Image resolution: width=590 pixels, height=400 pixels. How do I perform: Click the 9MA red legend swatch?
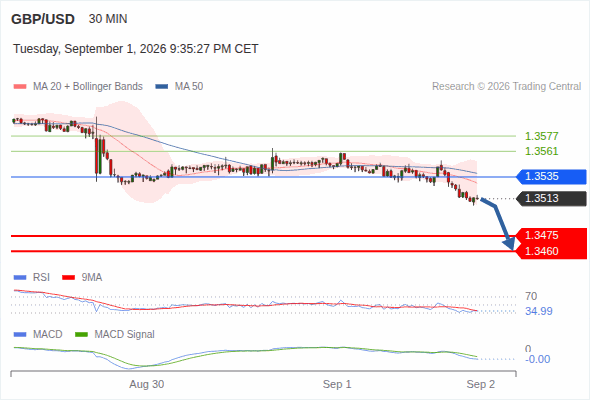pos(68,278)
